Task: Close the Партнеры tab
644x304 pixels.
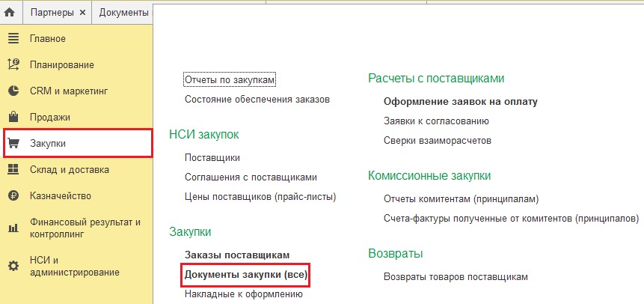Action: (x=82, y=13)
